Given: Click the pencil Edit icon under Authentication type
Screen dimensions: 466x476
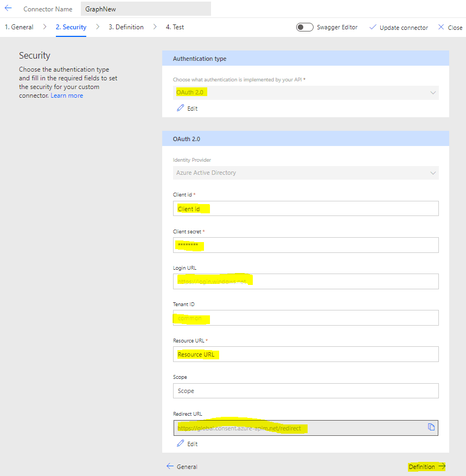Looking at the screenshot, I should pyautogui.click(x=181, y=108).
